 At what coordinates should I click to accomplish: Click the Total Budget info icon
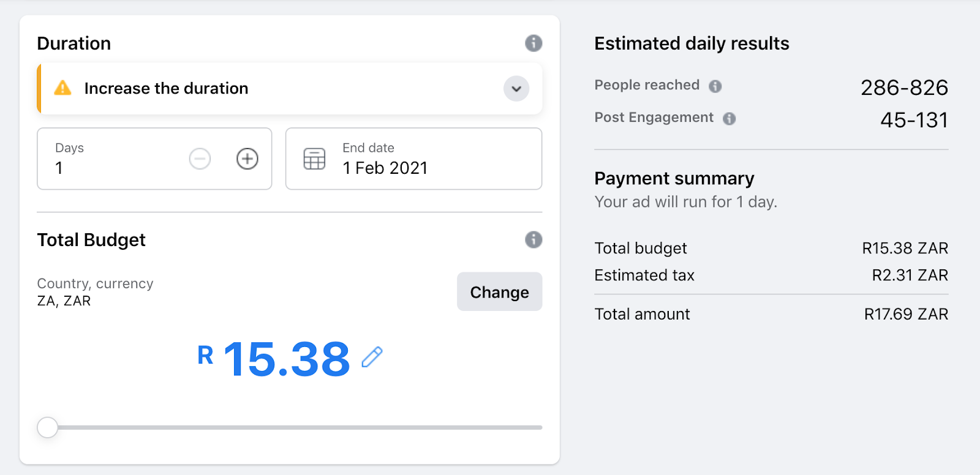[533, 239]
